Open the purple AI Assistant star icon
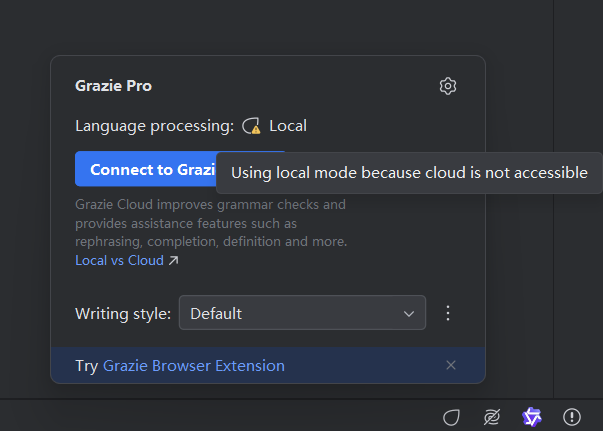 point(532,417)
